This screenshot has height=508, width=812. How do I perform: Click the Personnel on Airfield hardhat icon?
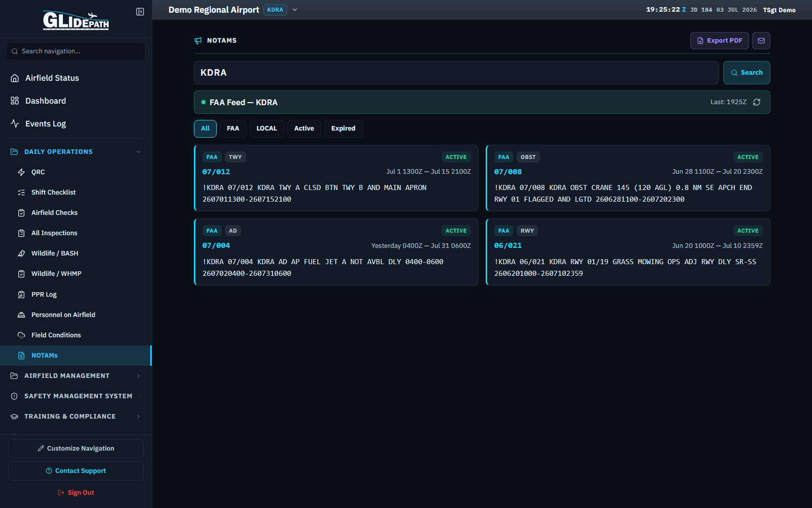[21, 315]
